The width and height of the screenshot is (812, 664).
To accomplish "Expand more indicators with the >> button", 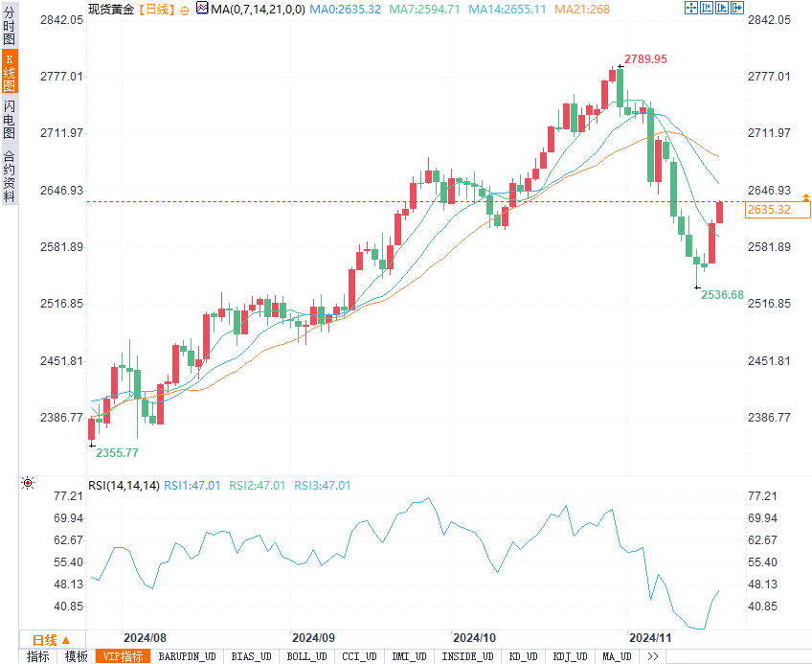I will click(x=653, y=656).
